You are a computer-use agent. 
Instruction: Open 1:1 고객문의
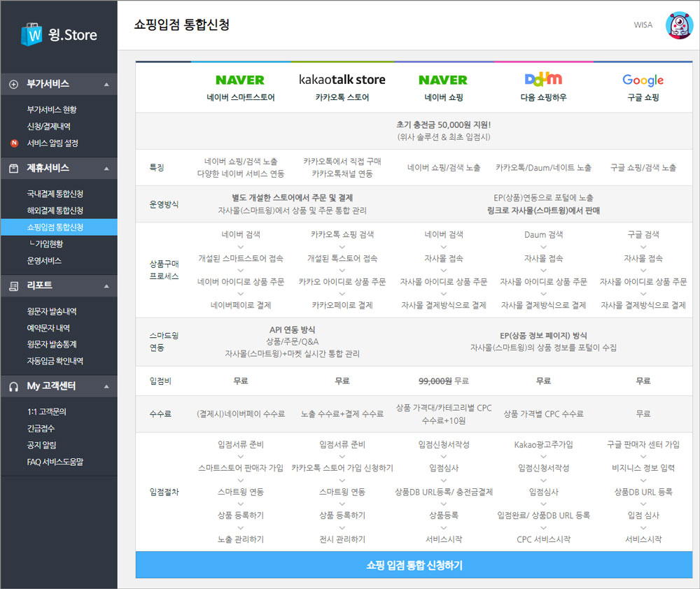click(x=46, y=412)
